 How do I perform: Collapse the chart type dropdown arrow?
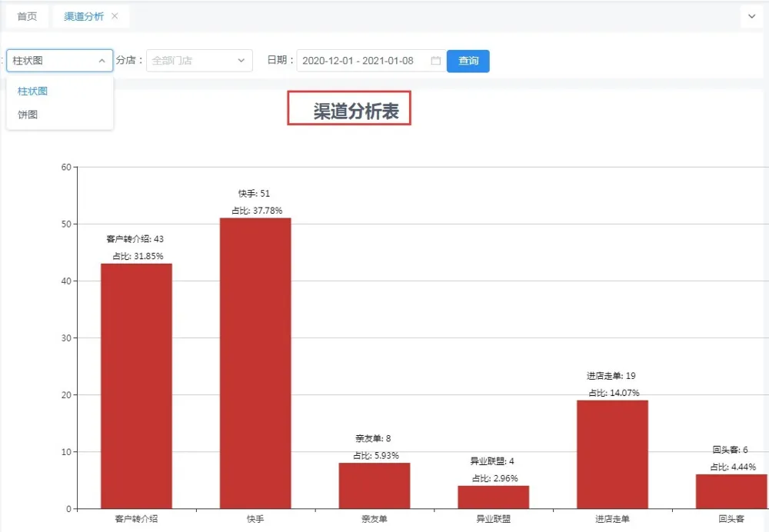tap(102, 61)
